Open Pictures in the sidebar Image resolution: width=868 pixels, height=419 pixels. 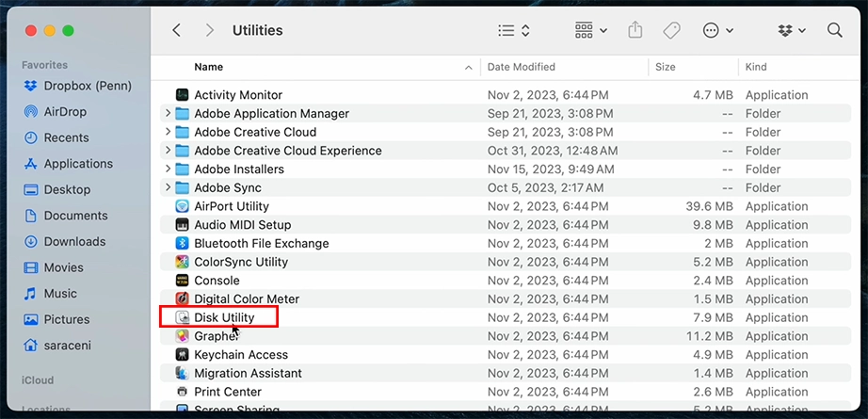click(56, 319)
